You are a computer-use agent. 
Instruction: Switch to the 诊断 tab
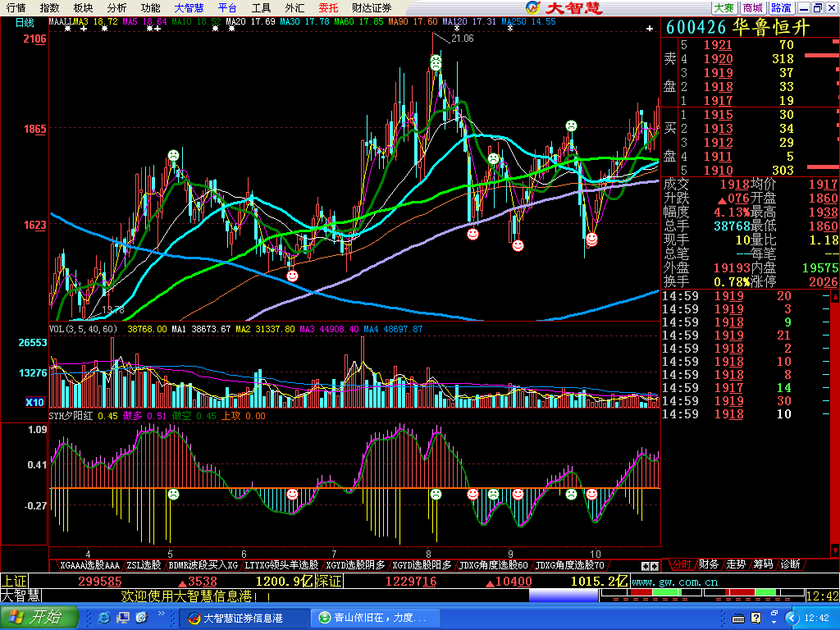[790, 564]
